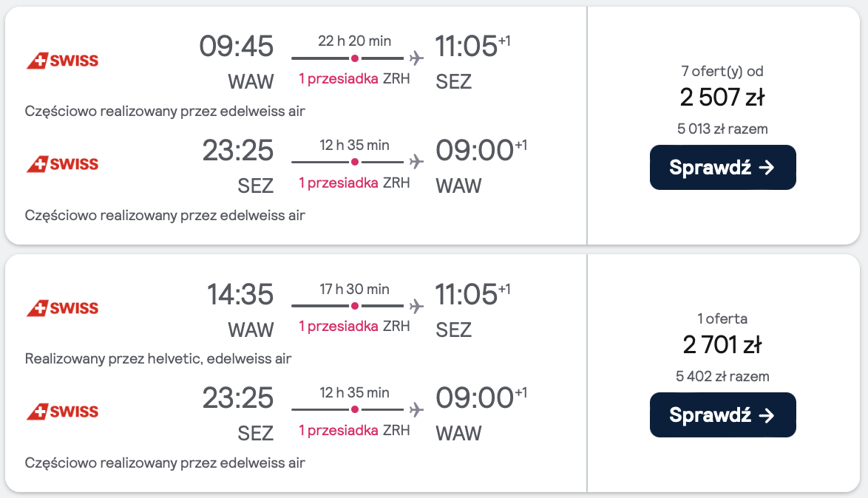This screenshot has width=868, height=498.
Task: Click SWISS logo on return flight of 2 701 zł offer
Action: [x=63, y=412]
